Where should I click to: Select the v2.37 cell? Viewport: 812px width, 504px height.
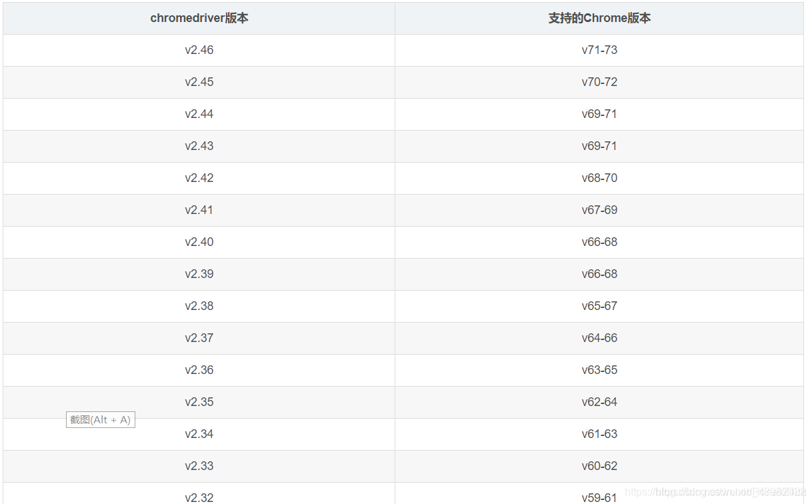199,338
